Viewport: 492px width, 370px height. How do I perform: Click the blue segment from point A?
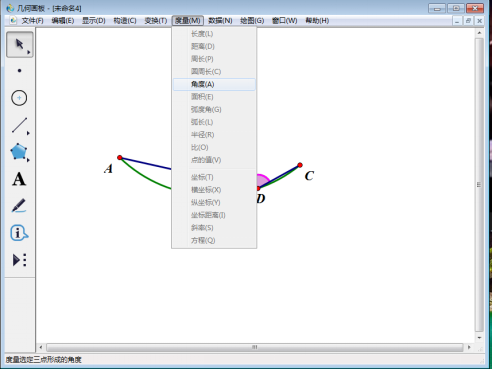[x=146, y=163]
